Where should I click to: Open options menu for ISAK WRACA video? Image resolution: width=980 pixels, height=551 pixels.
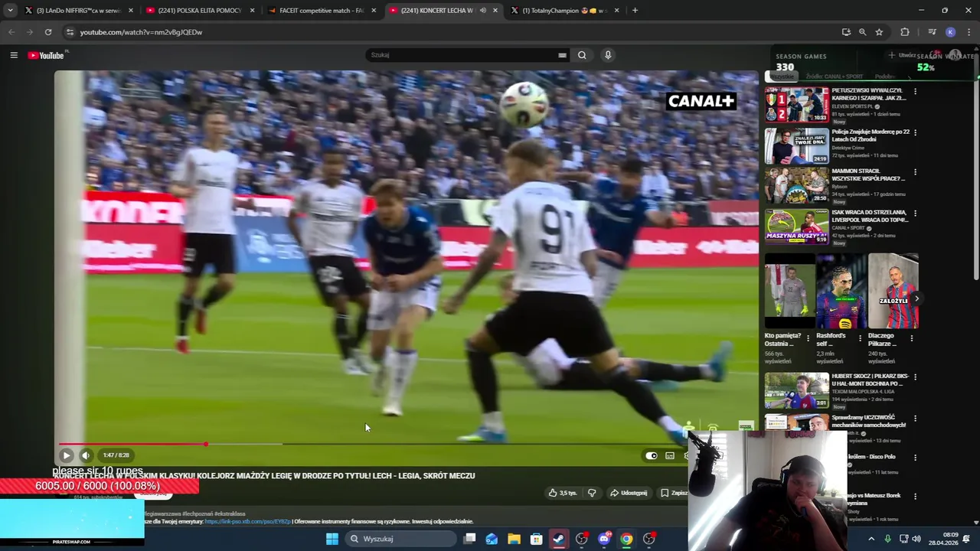click(915, 214)
